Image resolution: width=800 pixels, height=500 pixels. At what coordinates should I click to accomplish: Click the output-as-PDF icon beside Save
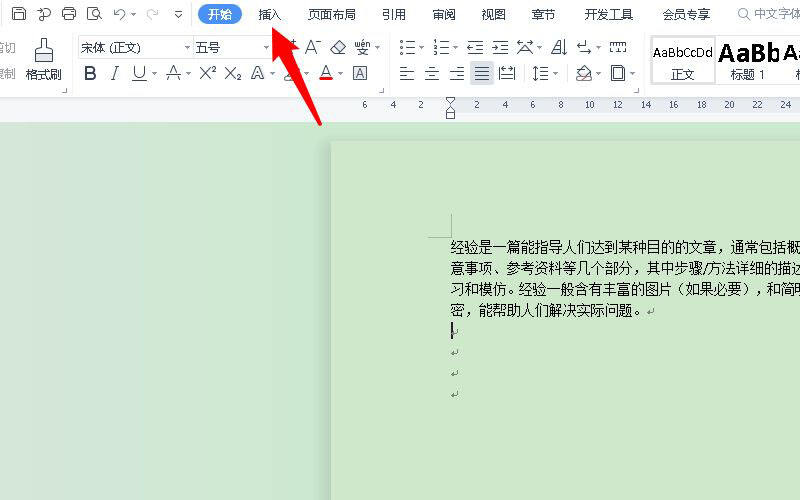44,14
